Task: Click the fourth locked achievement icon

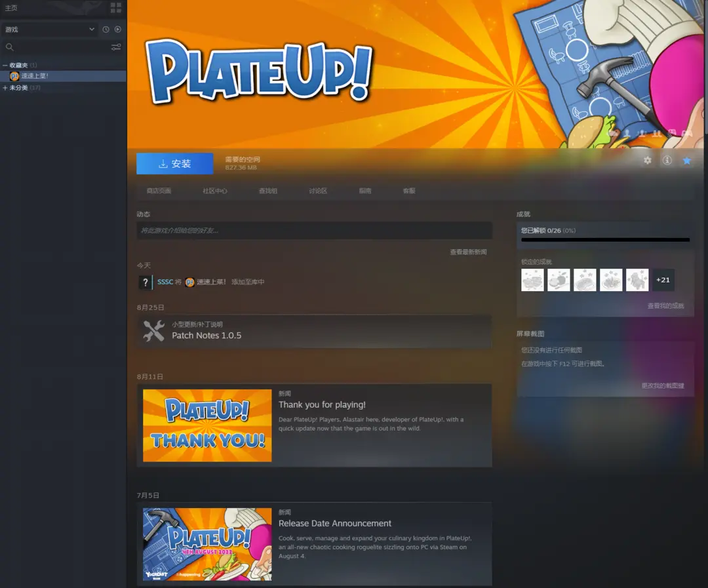Action: tap(611, 280)
